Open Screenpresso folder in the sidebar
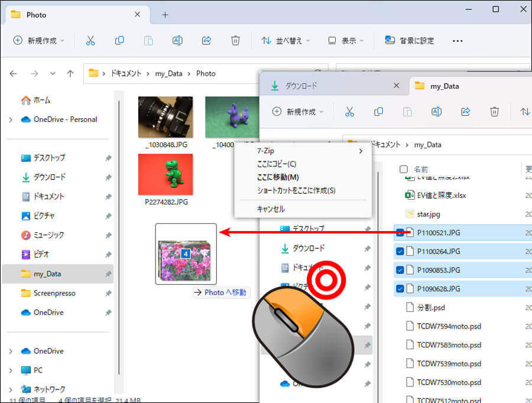The width and height of the screenshot is (532, 403). point(54,293)
